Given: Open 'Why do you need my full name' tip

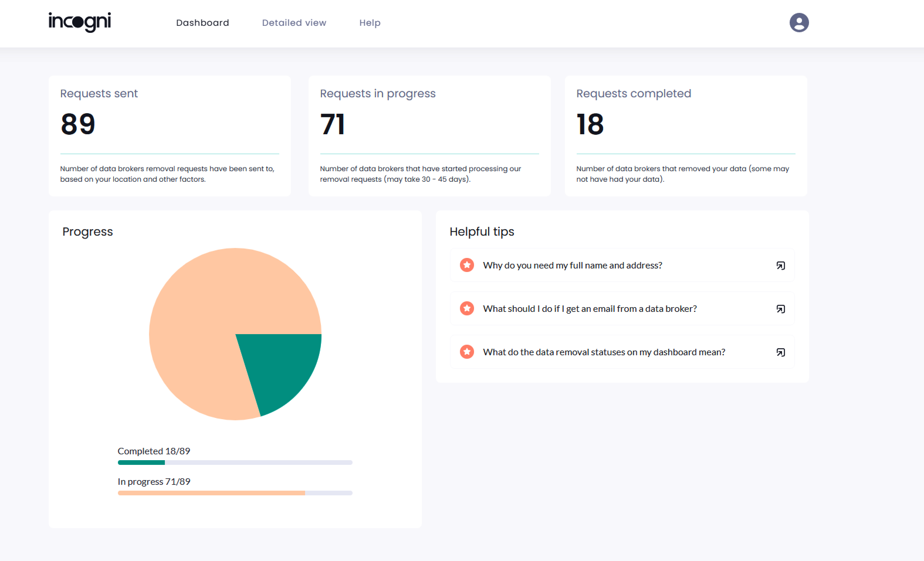Looking at the screenshot, I should coord(572,265).
